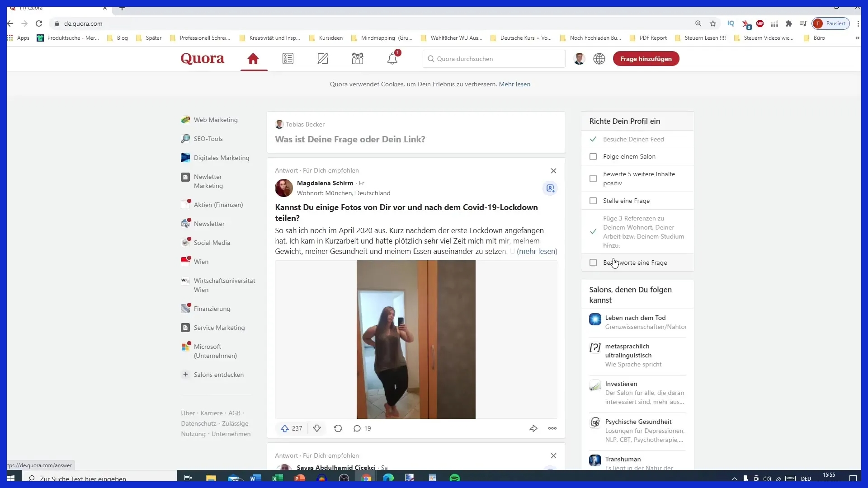Open Chrome's three-dot browser menu
Screen dimensions: 868x488
pyautogui.click(x=858, y=23)
